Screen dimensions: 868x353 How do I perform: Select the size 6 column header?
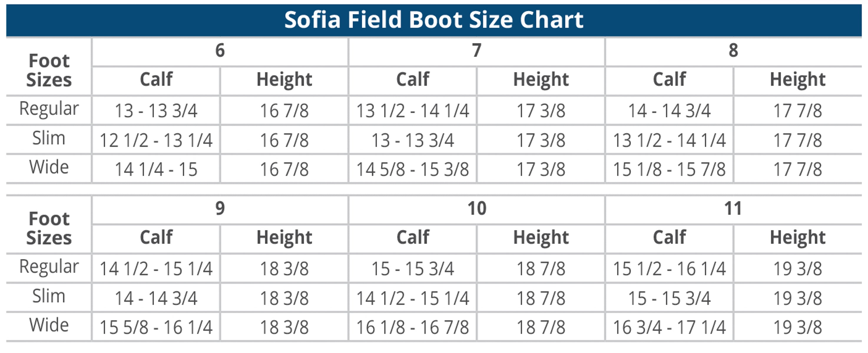pos(220,51)
